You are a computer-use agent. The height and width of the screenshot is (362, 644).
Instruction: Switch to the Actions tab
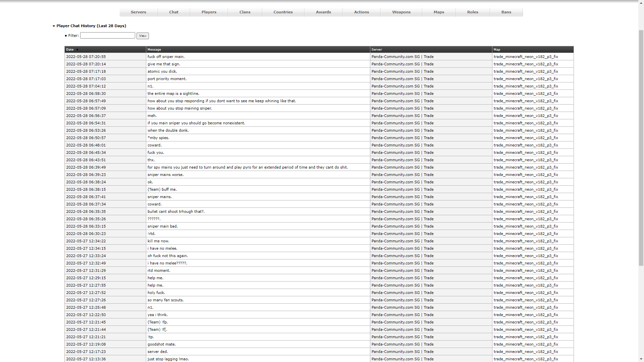tap(361, 12)
